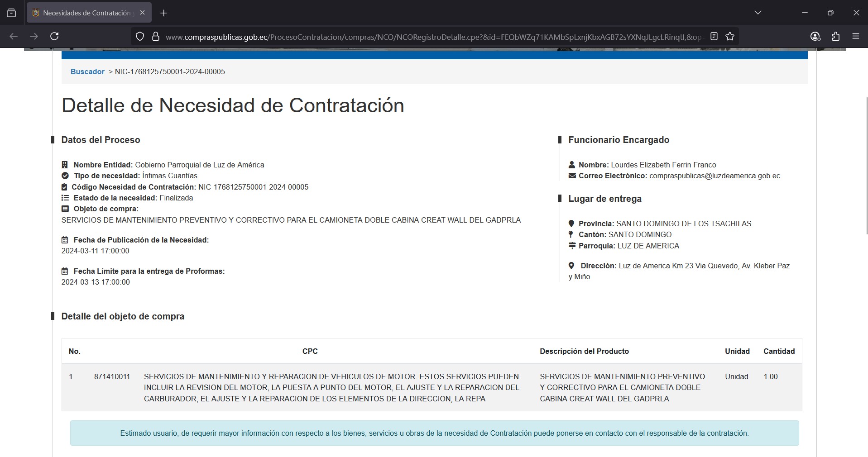The image size is (868, 457).
Task: Select parish value LUZ DE AMERICA
Action: point(648,246)
